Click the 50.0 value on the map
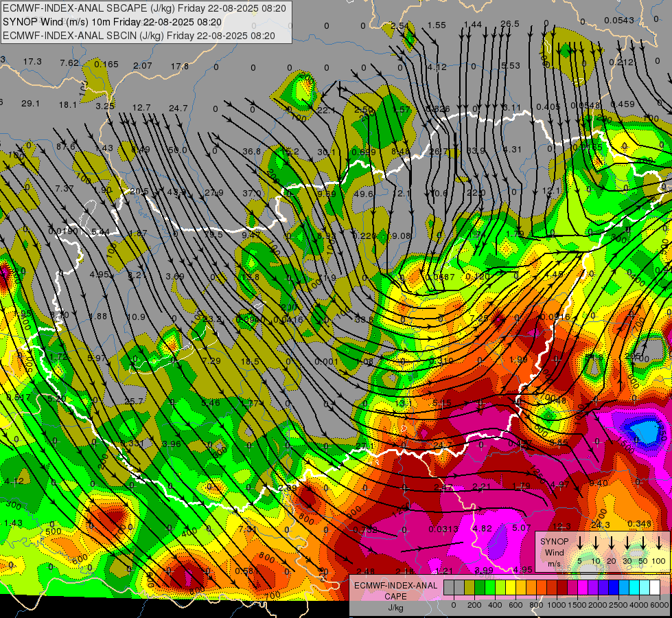 coord(177,150)
